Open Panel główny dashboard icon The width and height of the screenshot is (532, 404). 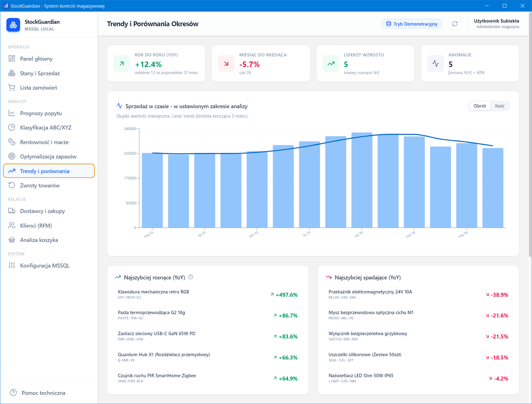[12, 59]
